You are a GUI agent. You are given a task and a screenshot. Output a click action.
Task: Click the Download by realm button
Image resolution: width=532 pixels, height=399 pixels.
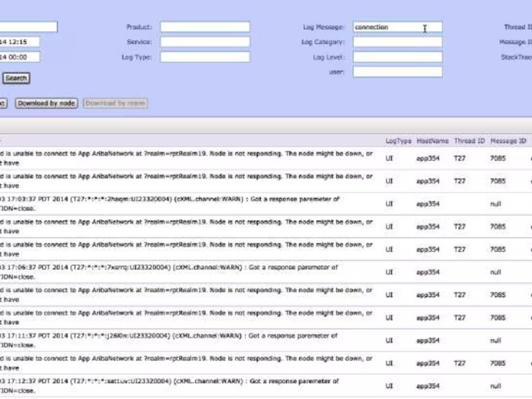pyautogui.click(x=115, y=103)
